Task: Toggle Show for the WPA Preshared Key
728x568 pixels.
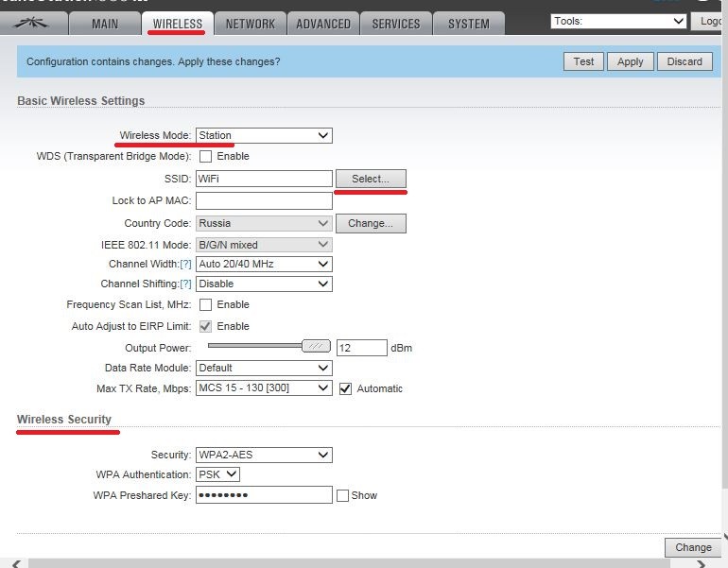Action: click(343, 495)
